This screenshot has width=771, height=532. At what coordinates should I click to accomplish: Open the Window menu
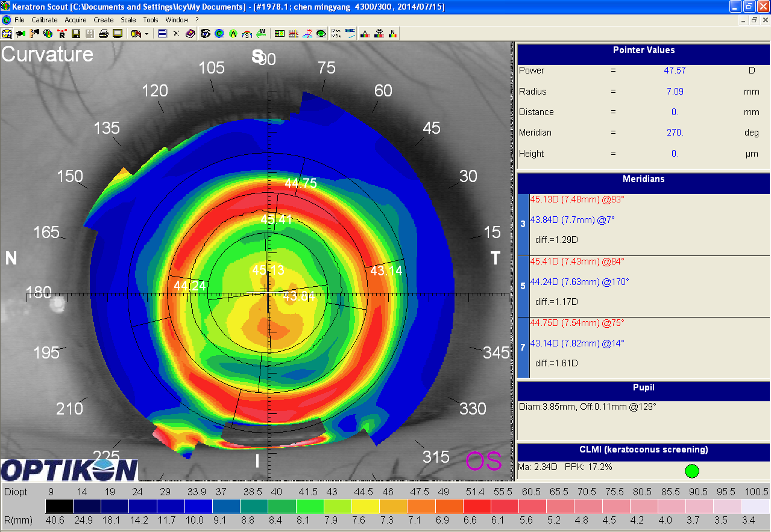pyautogui.click(x=177, y=20)
